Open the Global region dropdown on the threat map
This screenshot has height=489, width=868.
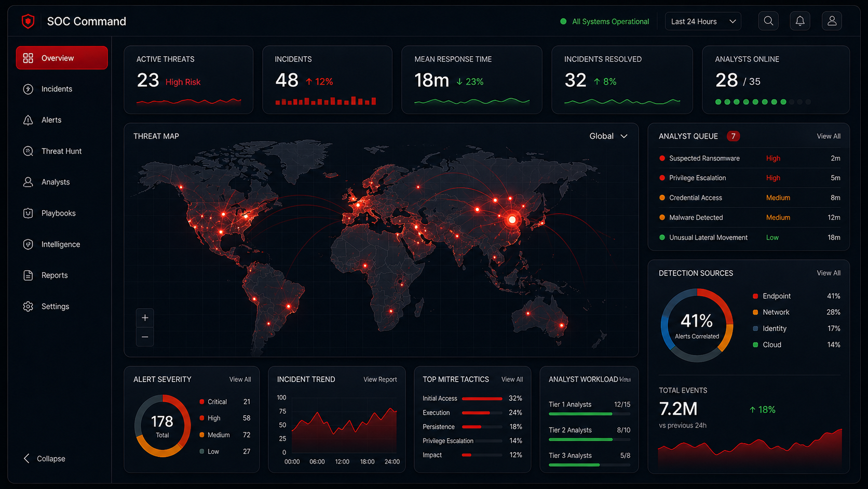click(608, 136)
